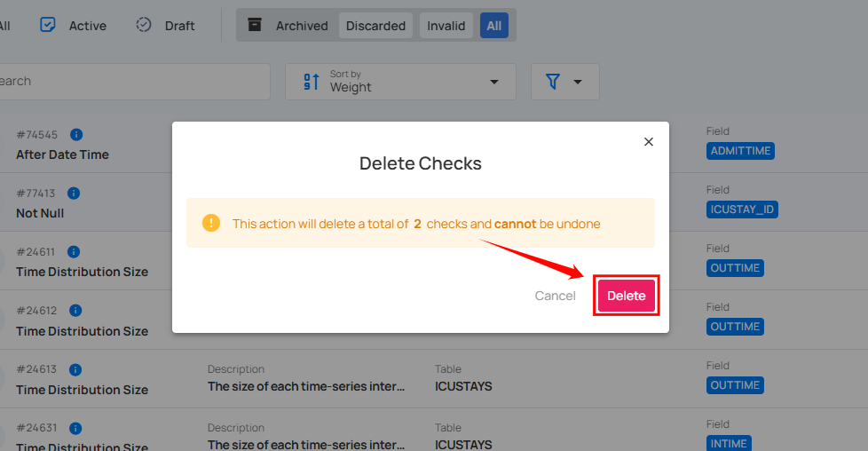The image size is (868, 451).
Task: Expand the Sort by Weight dropdown
Action: (401, 82)
